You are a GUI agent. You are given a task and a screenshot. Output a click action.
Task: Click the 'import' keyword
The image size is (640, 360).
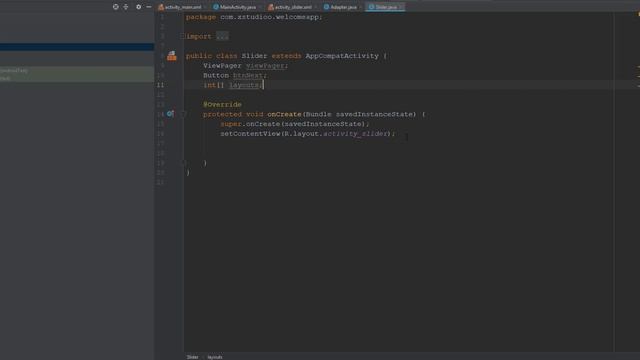(199, 36)
